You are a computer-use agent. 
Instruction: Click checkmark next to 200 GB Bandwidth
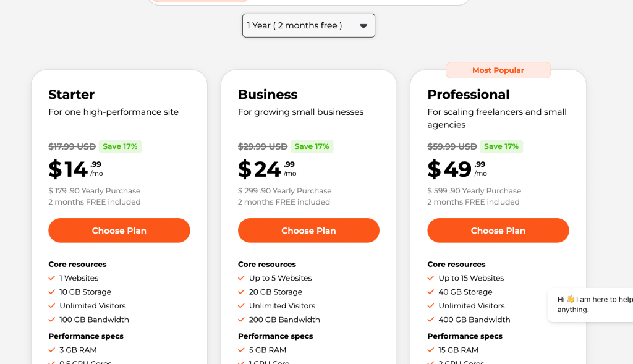(242, 320)
